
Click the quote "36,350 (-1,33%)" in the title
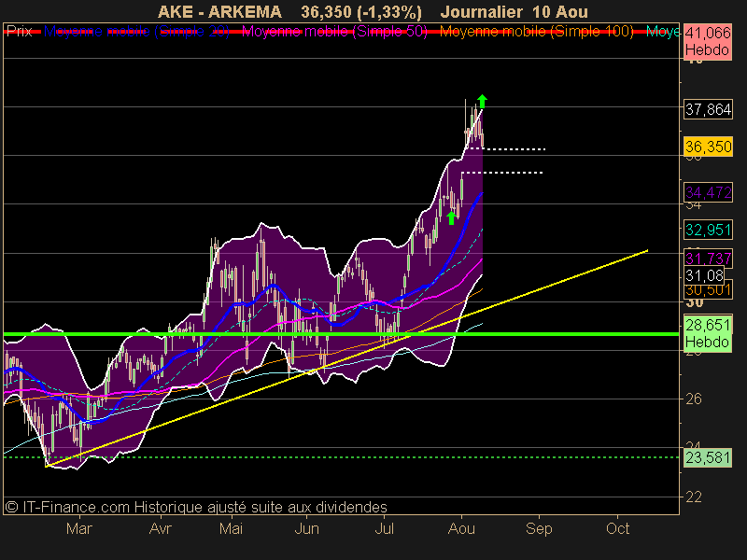click(361, 11)
